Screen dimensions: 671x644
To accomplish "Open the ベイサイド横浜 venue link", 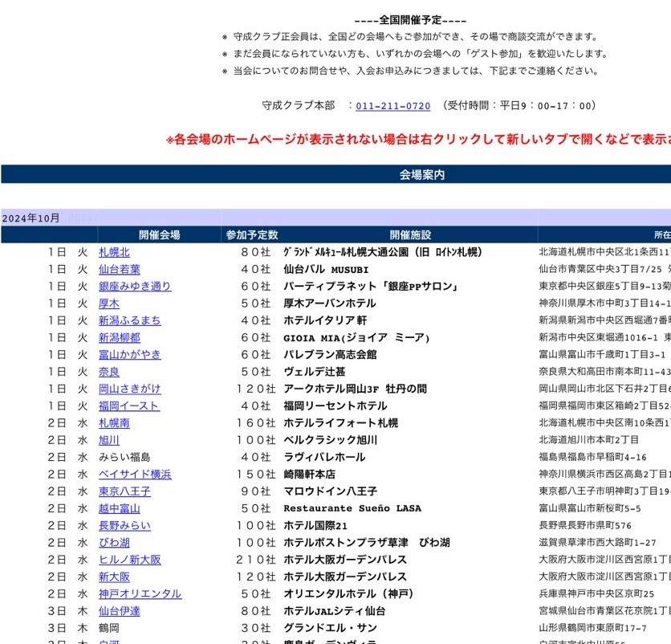I will point(135,475).
